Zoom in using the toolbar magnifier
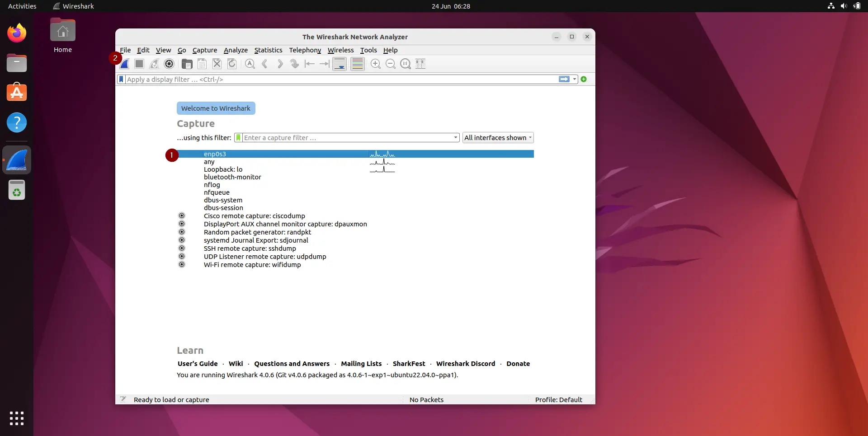The image size is (868, 436). (375, 64)
